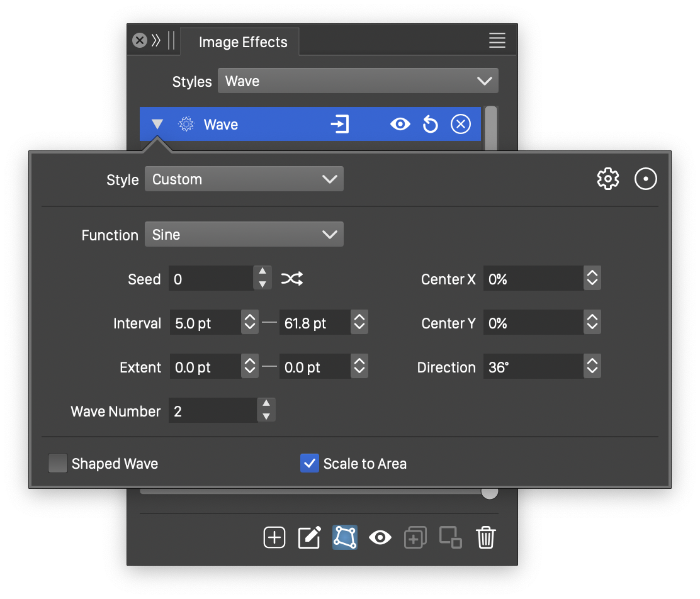
Task: Click the Direction field showing 36°
Action: (533, 367)
